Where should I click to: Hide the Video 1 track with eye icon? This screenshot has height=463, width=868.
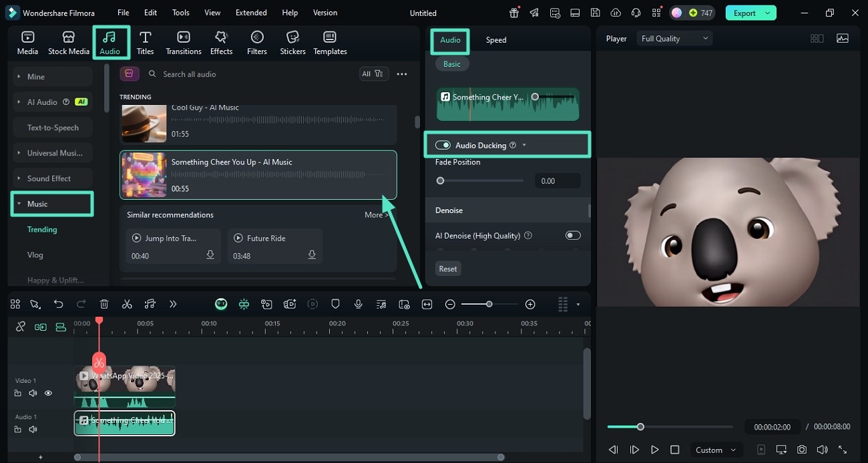48,394
